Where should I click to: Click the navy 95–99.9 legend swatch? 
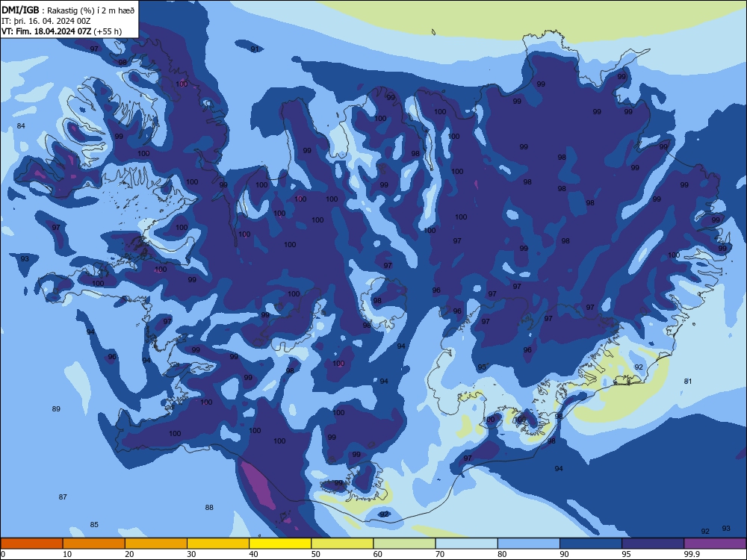tap(653, 544)
